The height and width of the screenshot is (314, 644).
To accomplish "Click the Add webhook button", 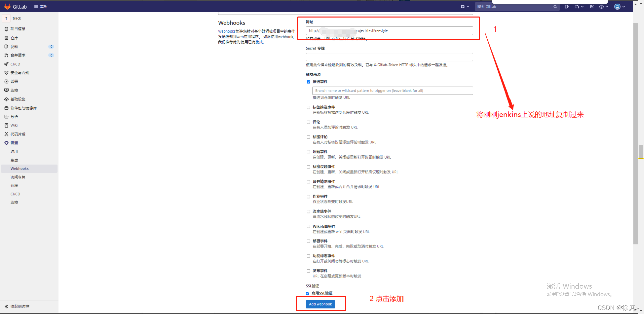I will [320, 304].
